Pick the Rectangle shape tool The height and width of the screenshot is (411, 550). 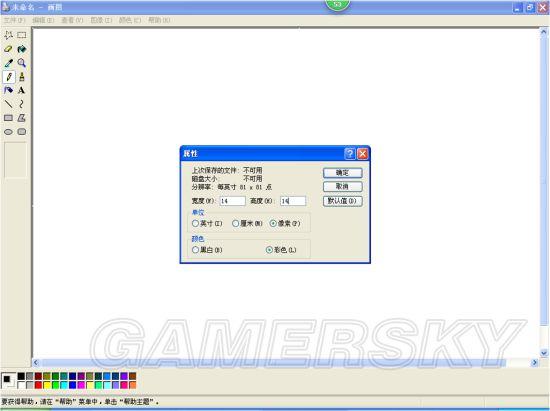(x=8, y=118)
